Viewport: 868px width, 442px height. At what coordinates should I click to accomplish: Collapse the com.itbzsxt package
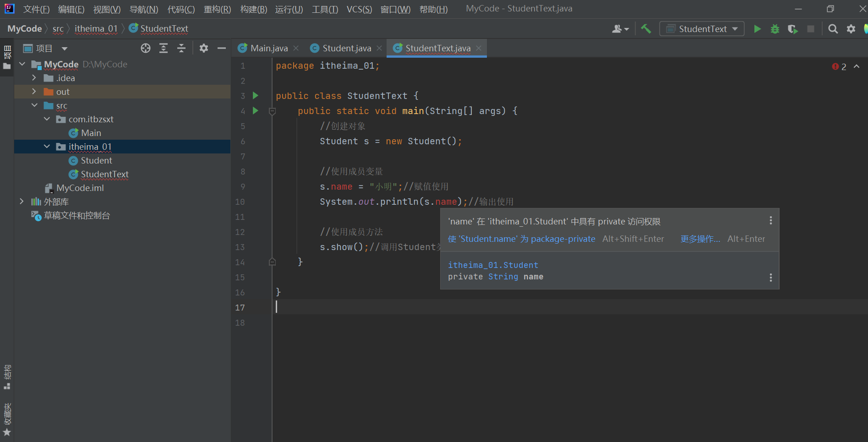[x=47, y=119]
